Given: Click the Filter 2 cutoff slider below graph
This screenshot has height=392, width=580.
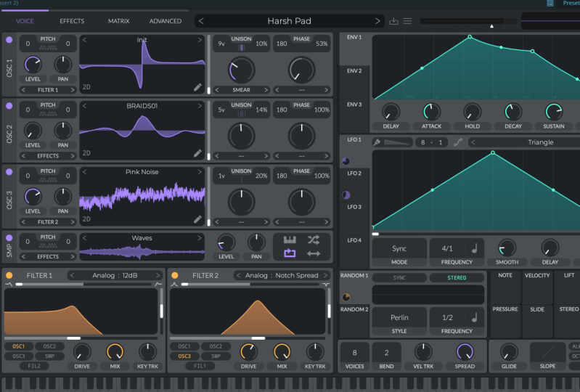Looking at the screenshot, I should pyautogui.click(x=247, y=338).
